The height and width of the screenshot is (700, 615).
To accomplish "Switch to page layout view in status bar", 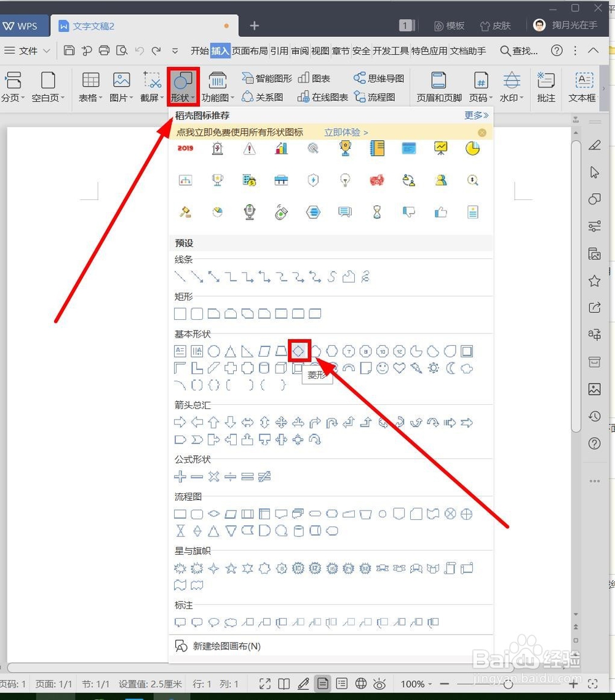I will (x=323, y=683).
